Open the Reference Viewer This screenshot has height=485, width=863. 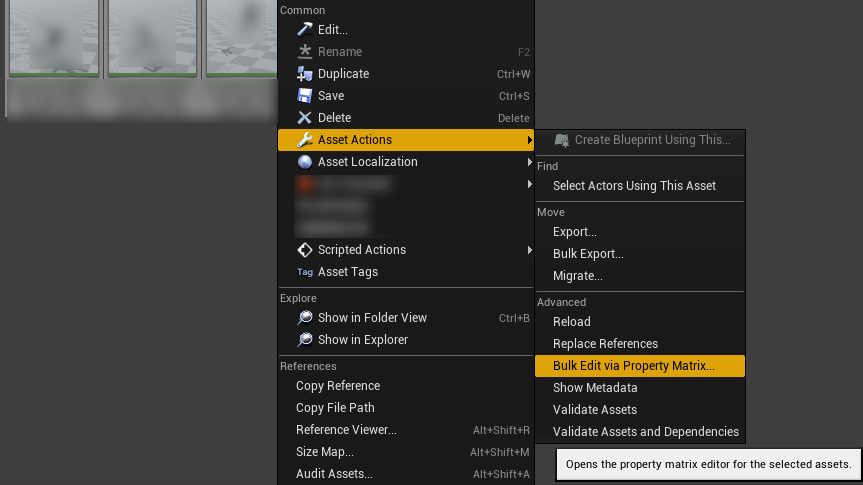[x=346, y=430]
